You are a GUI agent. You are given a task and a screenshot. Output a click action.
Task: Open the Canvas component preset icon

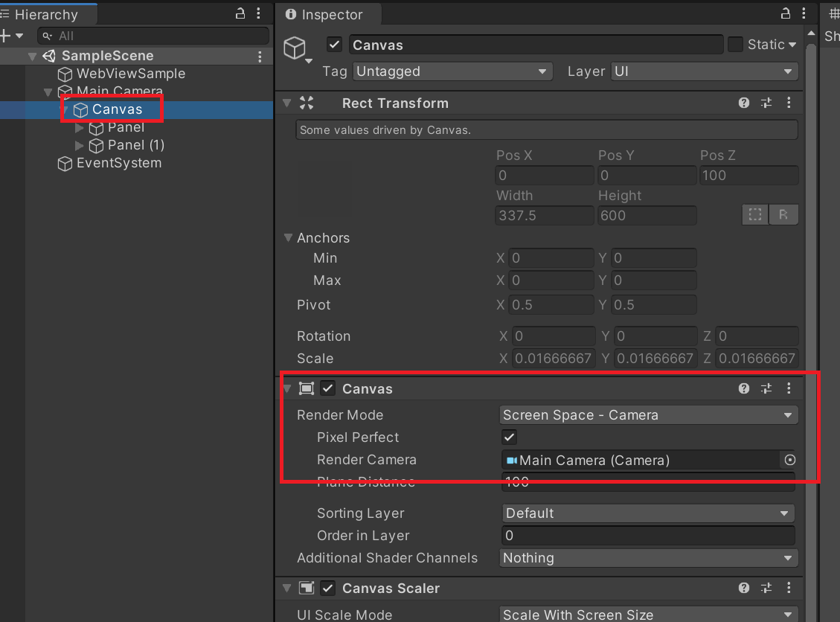pyautogui.click(x=766, y=388)
